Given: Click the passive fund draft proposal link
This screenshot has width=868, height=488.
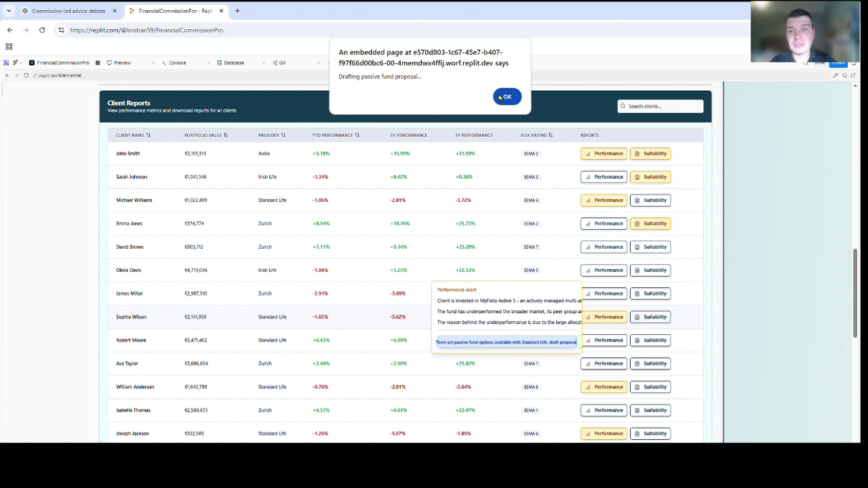Looking at the screenshot, I should (506, 342).
